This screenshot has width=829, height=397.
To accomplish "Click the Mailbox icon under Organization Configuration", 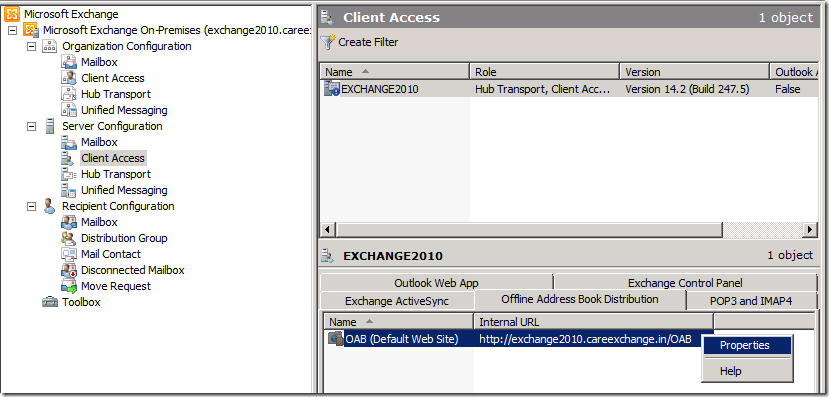I will coord(69,62).
